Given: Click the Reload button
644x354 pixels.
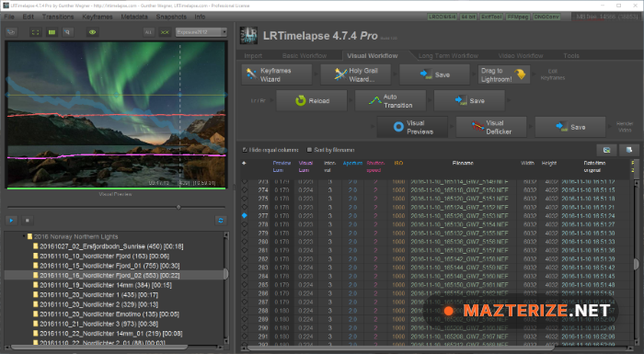Looking at the screenshot, I should tap(311, 100).
